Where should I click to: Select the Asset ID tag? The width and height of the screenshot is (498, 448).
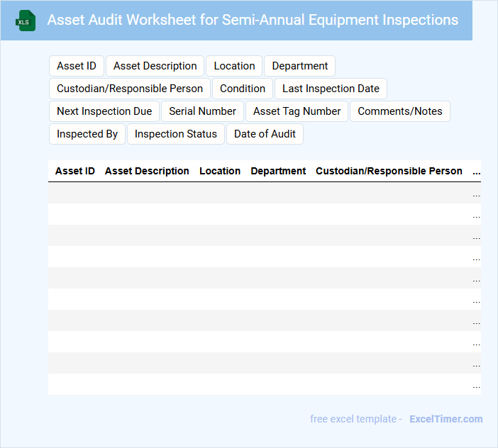pyautogui.click(x=77, y=66)
